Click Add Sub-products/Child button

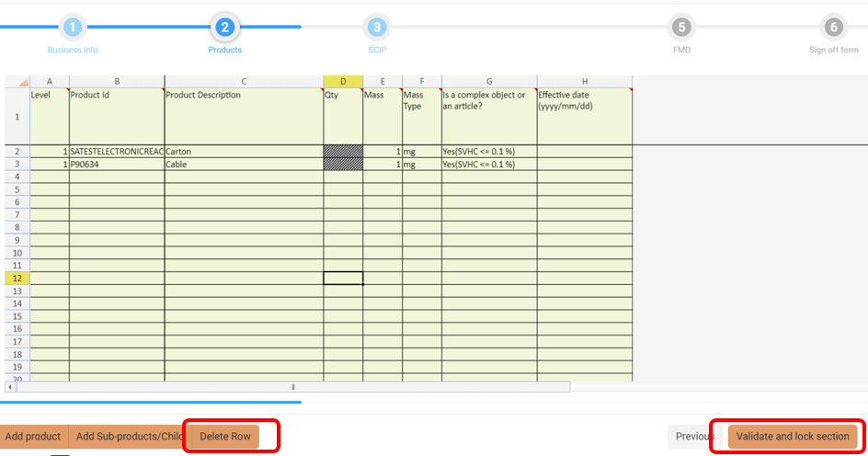[129, 437]
